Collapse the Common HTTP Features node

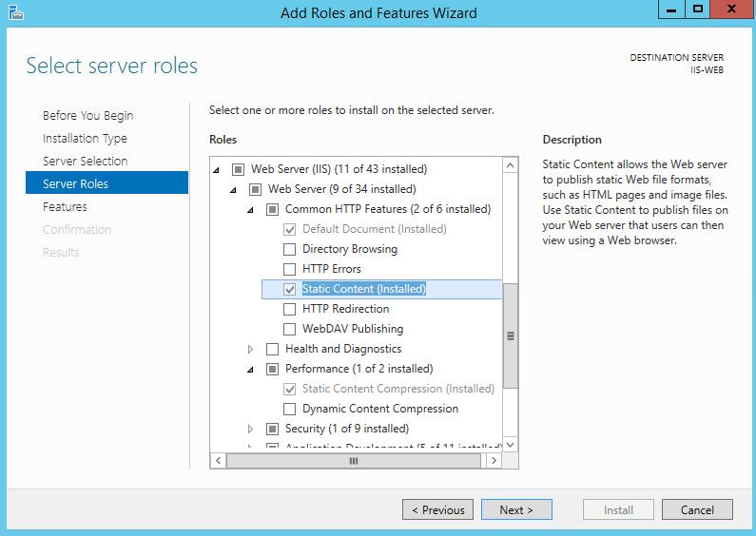coord(250,210)
